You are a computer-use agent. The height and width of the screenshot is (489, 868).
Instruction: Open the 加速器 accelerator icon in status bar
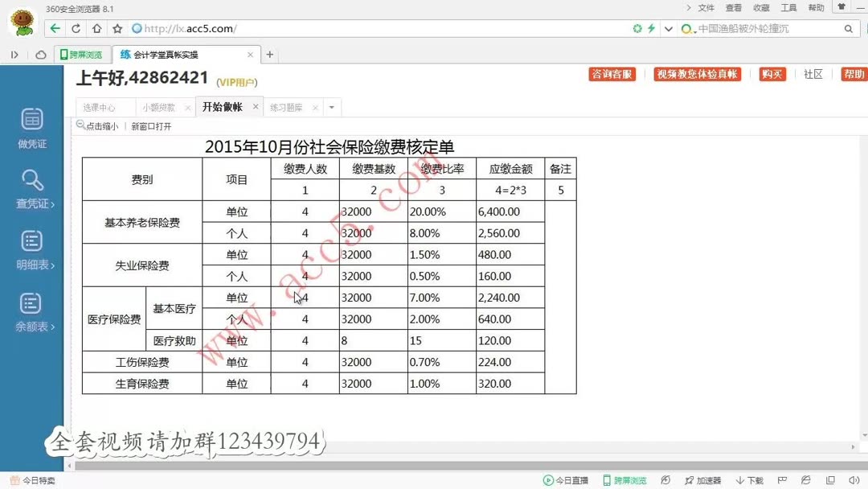point(704,479)
